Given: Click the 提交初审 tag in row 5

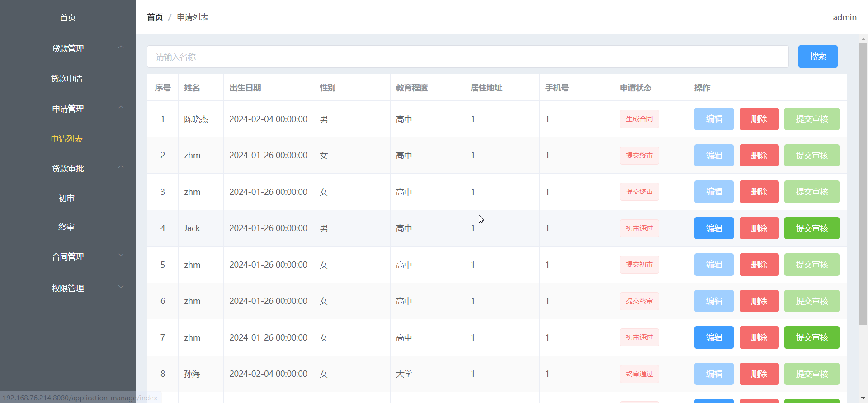Looking at the screenshot, I should [639, 265].
